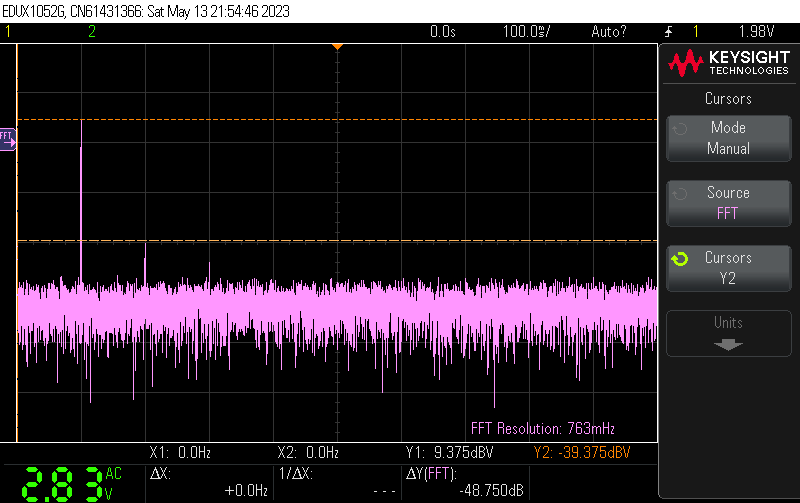Click the second harmonic peak in FFT trace
800x503 pixels.
(x=145, y=262)
